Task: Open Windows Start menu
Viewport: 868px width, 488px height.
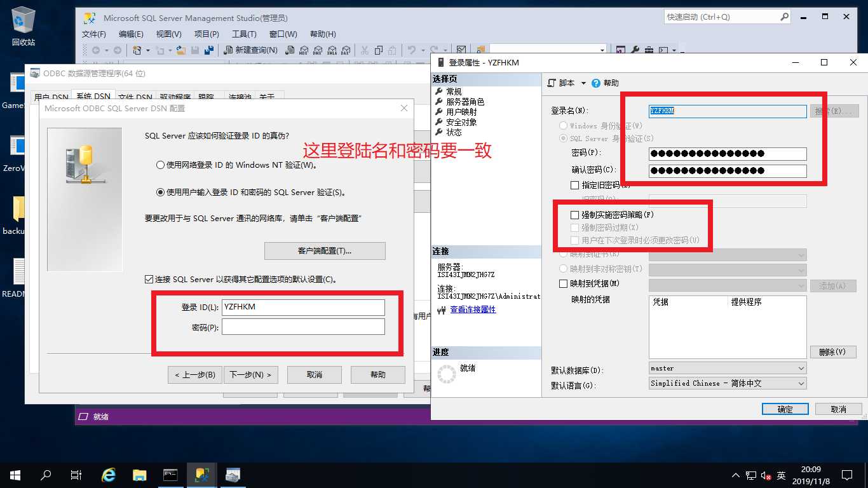Action: [15, 475]
